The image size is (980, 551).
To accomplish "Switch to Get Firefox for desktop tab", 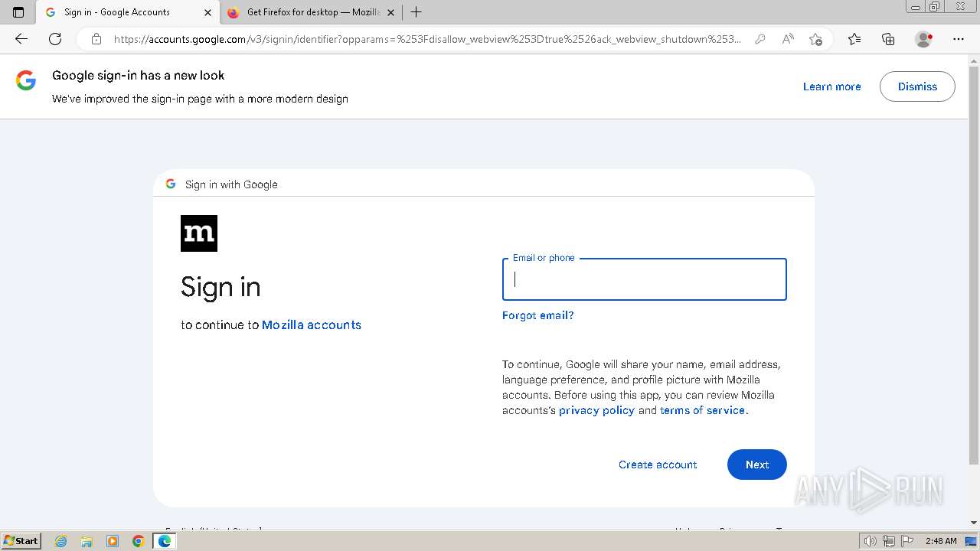I will (x=313, y=12).
